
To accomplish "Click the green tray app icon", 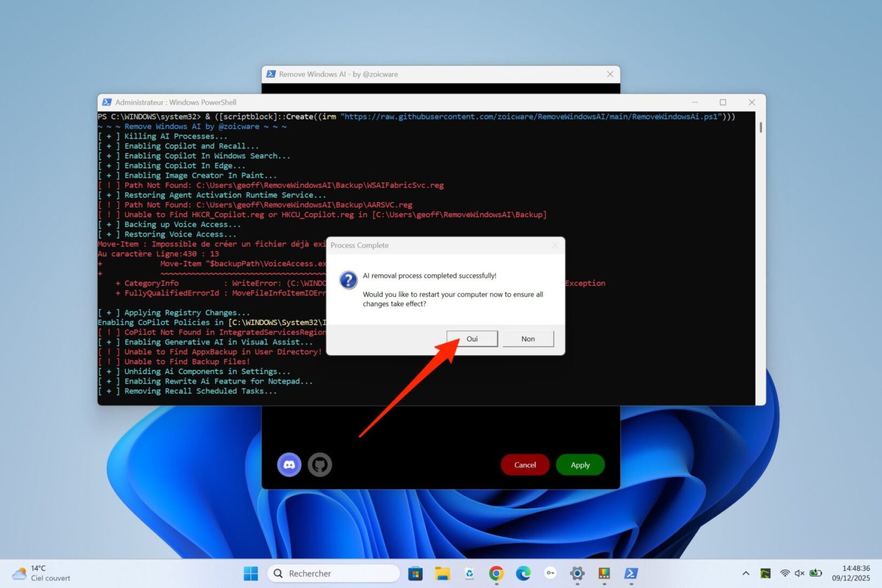I will [x=765, y=573].
